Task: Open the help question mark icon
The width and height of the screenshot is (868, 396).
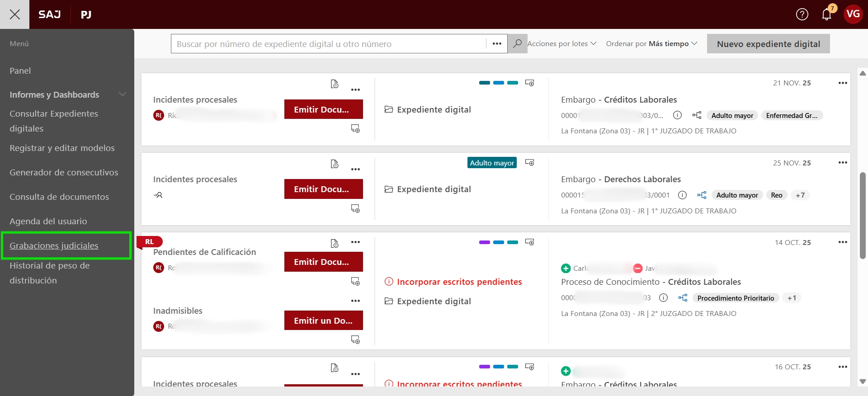Action: point(802,14)
